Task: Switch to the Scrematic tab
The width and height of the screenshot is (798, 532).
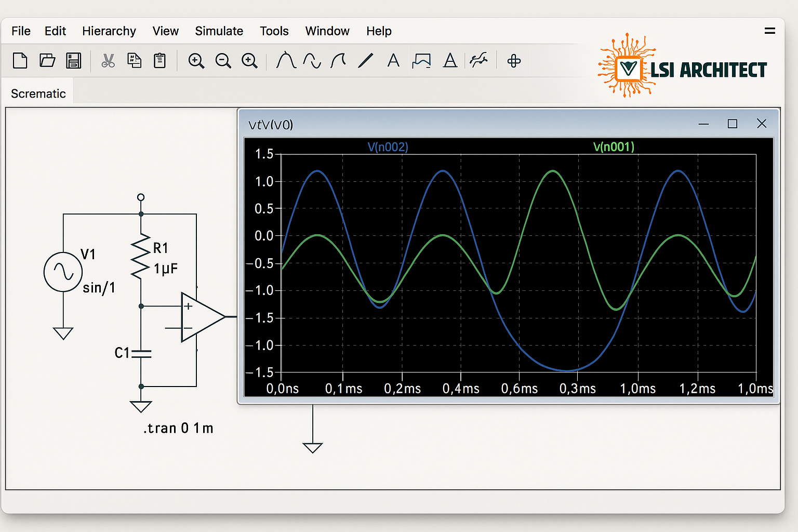Action: 38,94
